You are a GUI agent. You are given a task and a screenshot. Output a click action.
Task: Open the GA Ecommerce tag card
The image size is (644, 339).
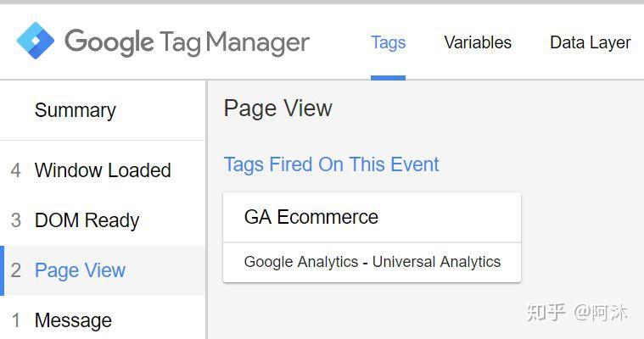coord(311,217)
